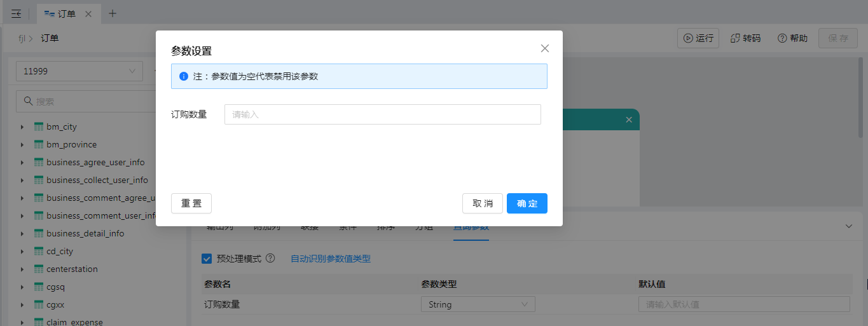Toggle the 预处理模式 checkbox
The image size is (868, 326).
pyautogui.click(x=207, y=259)
